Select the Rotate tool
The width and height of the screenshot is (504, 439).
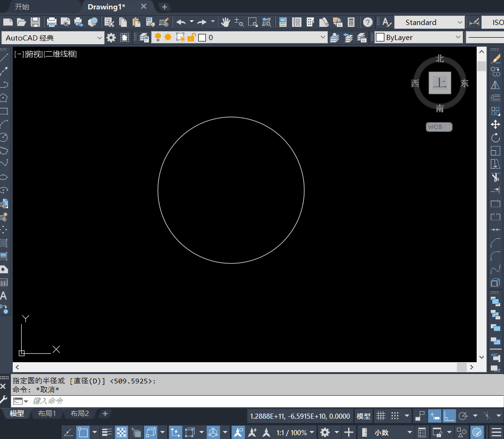point(496,138)
